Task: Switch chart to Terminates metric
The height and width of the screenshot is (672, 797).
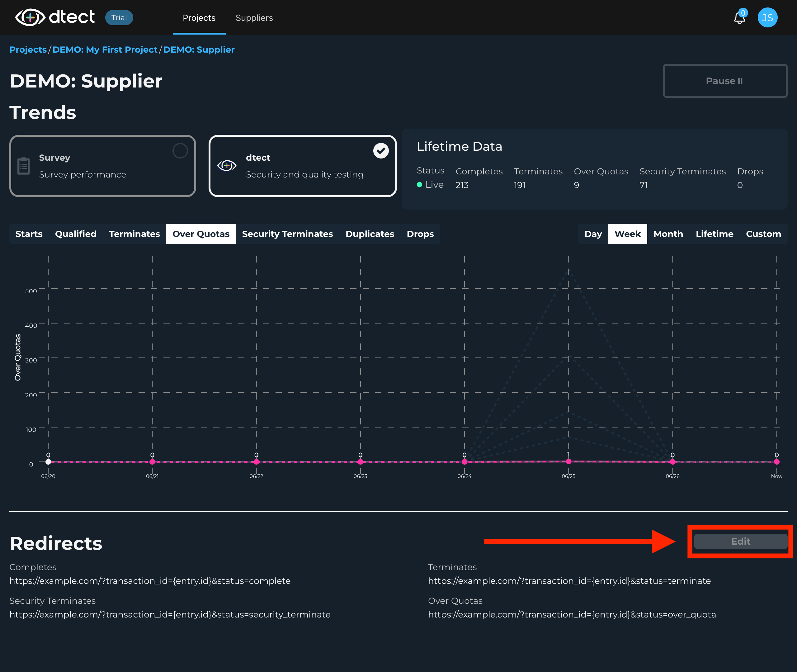Action: (x=134, y=234)
